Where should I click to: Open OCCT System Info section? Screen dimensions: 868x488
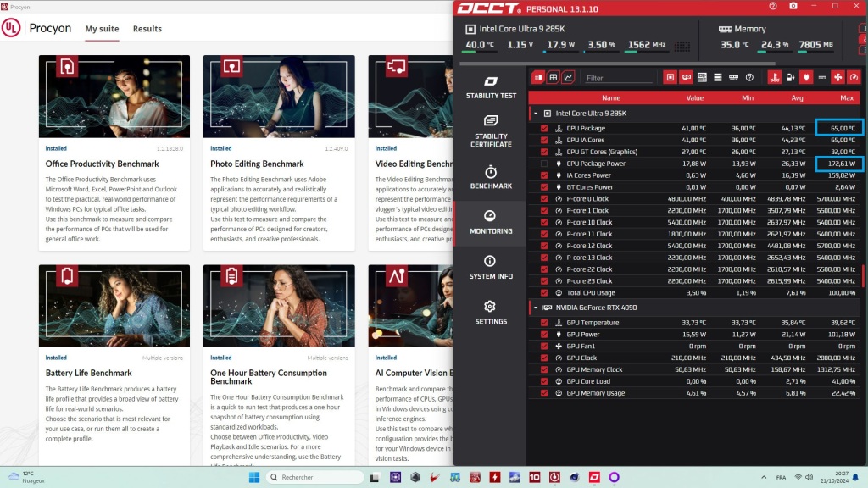pyautogui.click(x=491, y=267)
